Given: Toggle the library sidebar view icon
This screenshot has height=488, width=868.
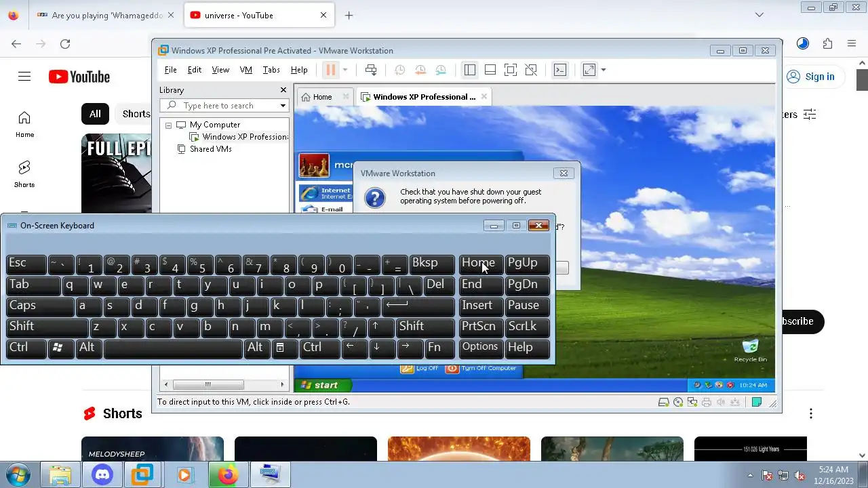Looking at the screenshot, I should coord(469,70).
